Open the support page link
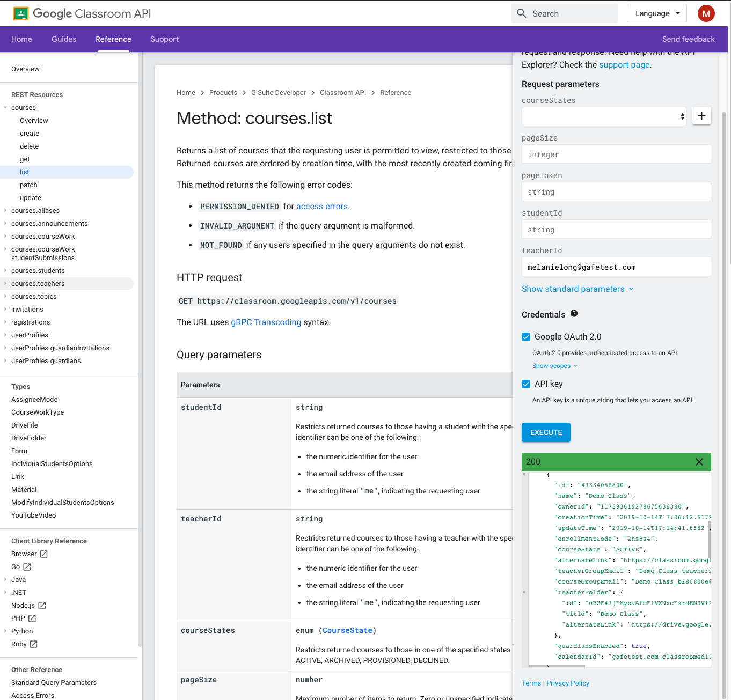Image resolution: width=731 pixels, height=700 pixels. (x=624, y=65)
